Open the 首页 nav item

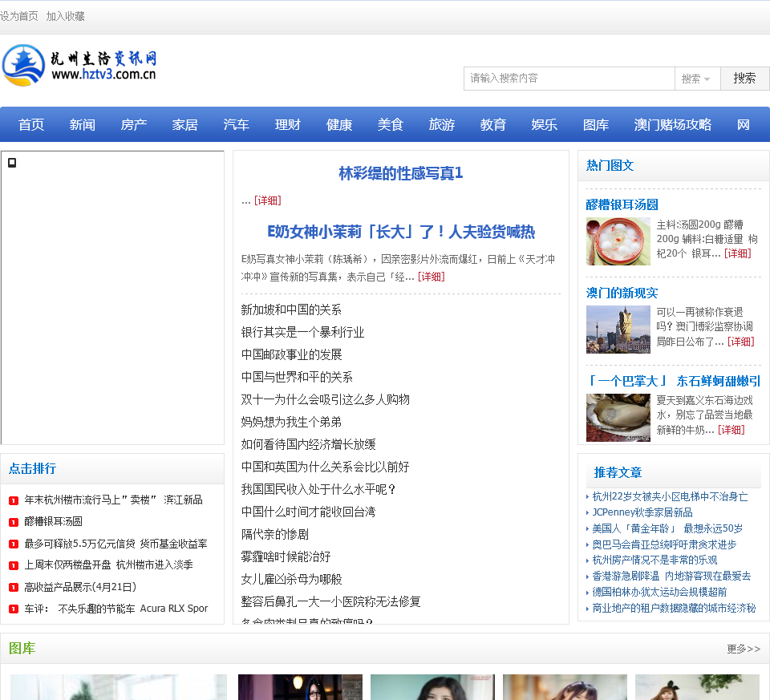(x=31, y=124)
